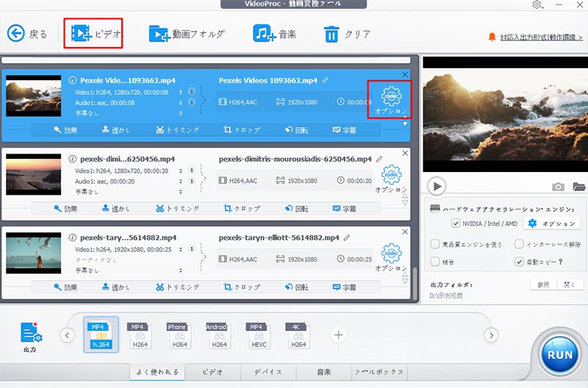Open codec オプション for Pexels Videos 1093662
This screenshot has height=388, width=588.
click(x=390, y=97)
